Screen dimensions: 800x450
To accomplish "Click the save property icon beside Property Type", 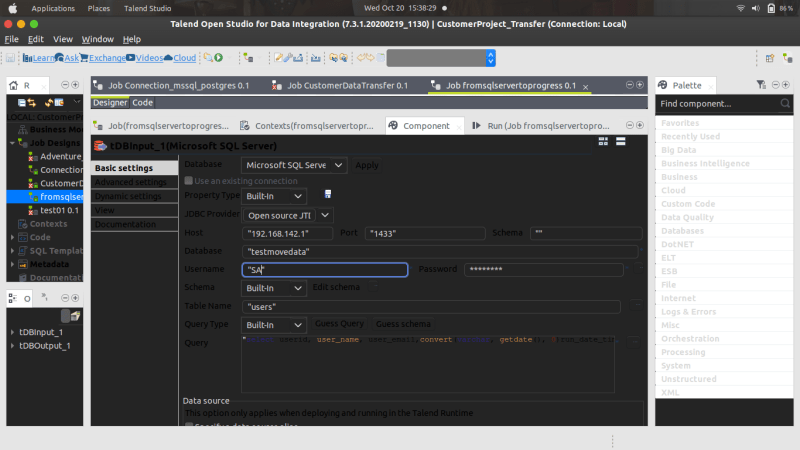I will pos(328,194).
